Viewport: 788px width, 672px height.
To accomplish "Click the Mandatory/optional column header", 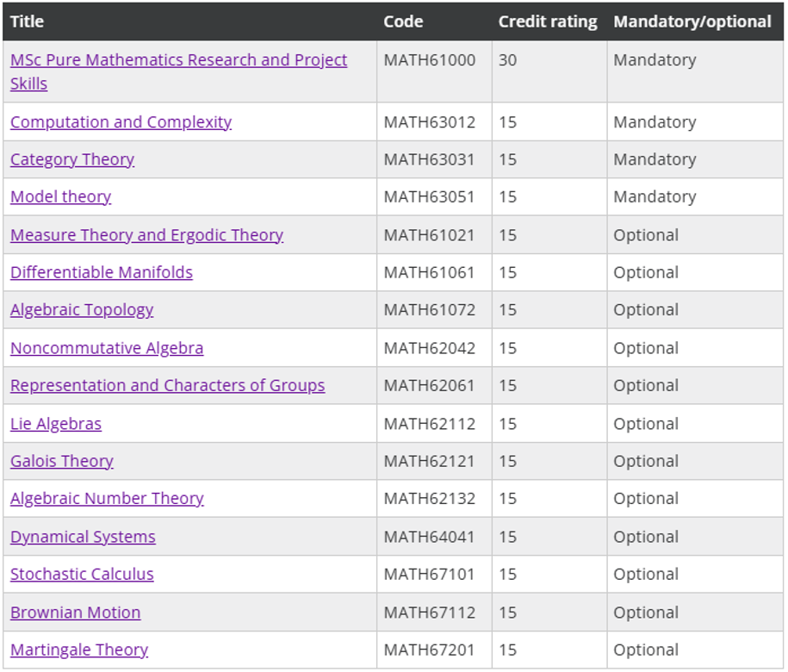I will (x=692, y=22).
